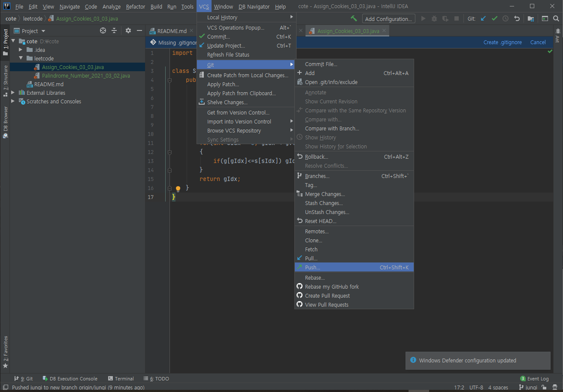This screenshot has width=563, height=392.
Task: Open Project Structure from toolbar icon
Action: pos(531,18)
